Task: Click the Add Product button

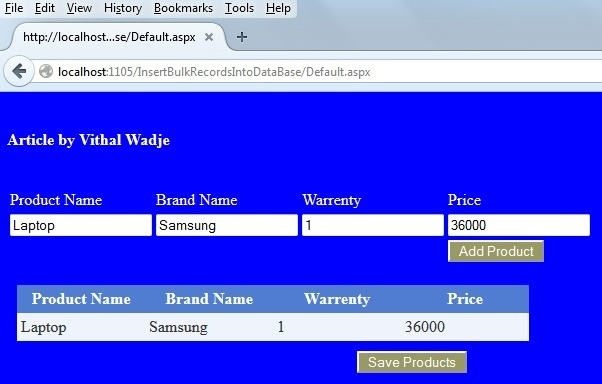Action: click(496, 251)
